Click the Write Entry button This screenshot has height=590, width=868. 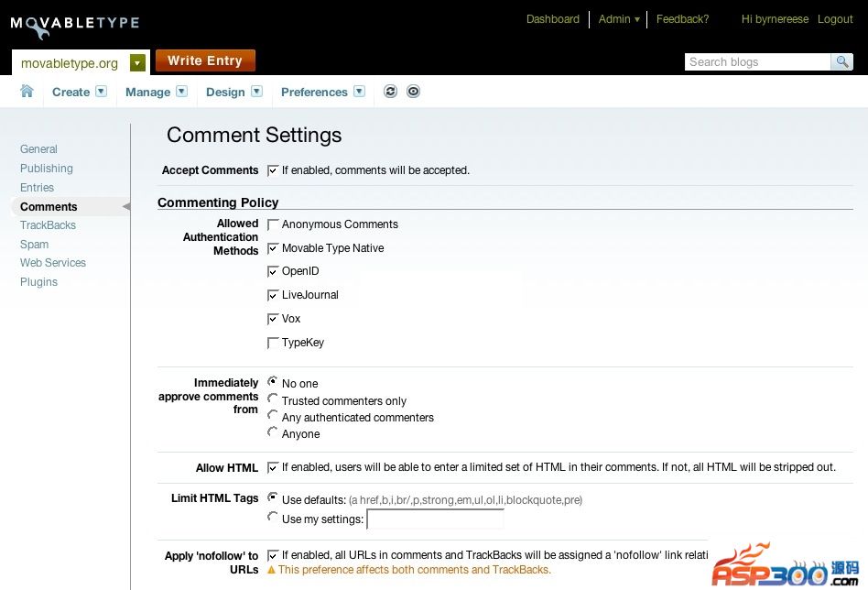(x=205, y=60)
